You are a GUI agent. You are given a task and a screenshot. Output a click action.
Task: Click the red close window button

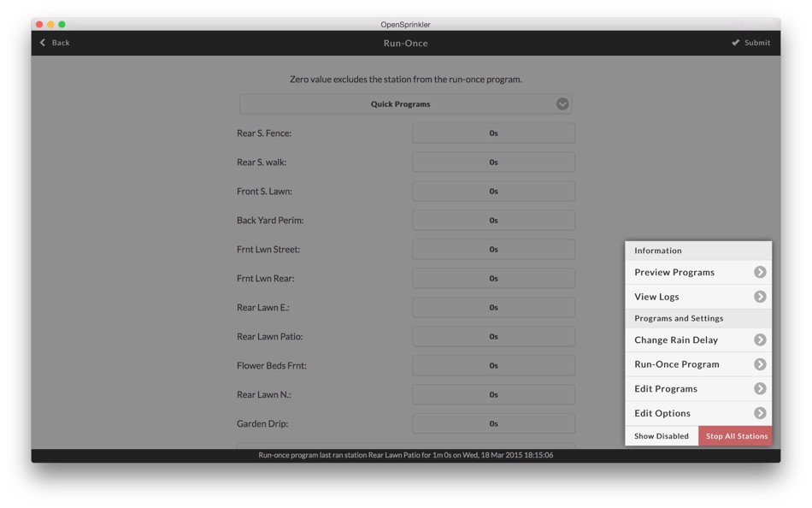pyautogui.click(x=38, y=24)
